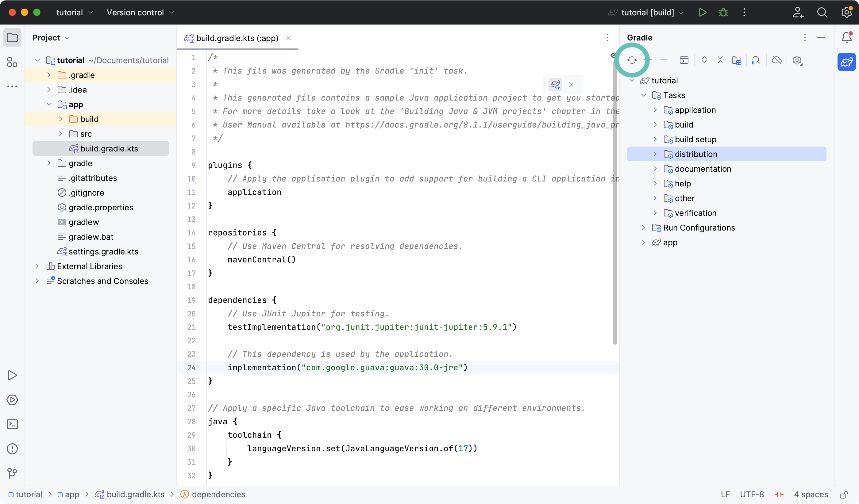Viewport: 859px width, 504px height.
Task: Open Execute Gradle Task dialog icon
Action: click(684, 60)
